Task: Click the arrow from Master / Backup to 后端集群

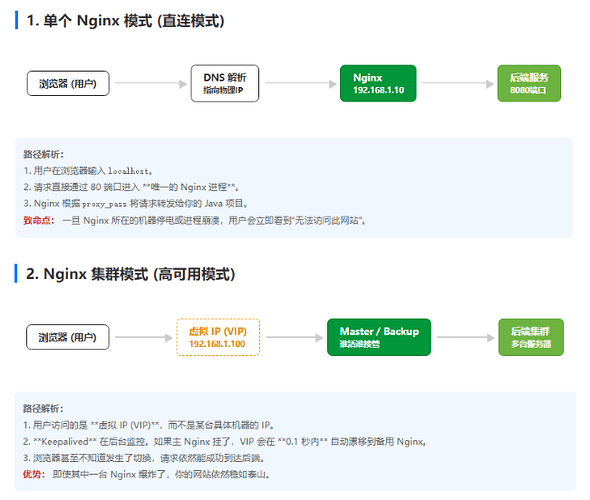Action: click(x=465, y=337)
